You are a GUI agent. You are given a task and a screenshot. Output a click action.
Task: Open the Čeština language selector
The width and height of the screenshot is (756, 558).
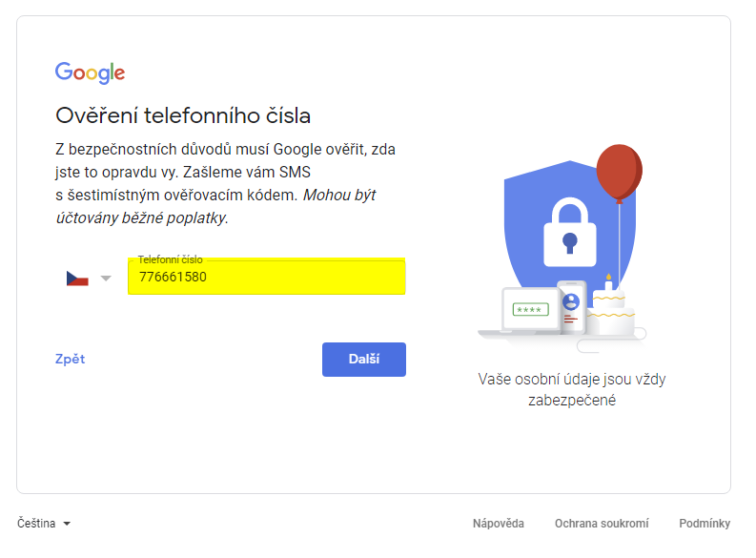click(44, 524)
